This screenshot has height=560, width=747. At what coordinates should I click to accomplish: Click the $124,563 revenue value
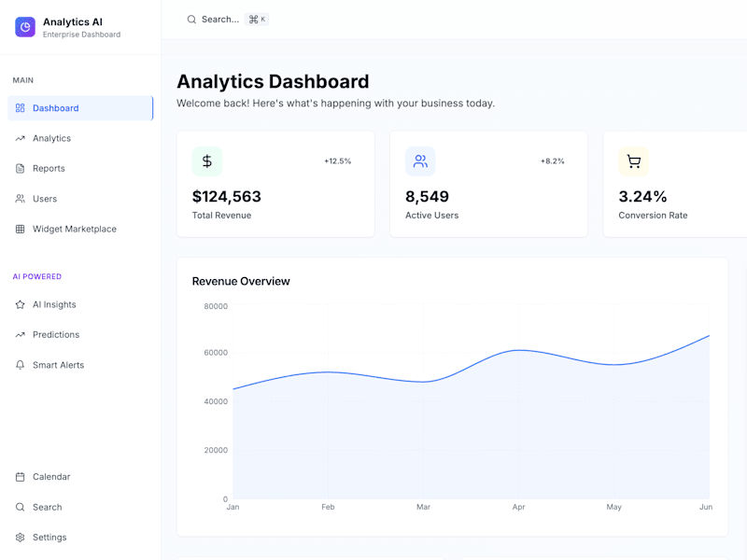point(227,197)
